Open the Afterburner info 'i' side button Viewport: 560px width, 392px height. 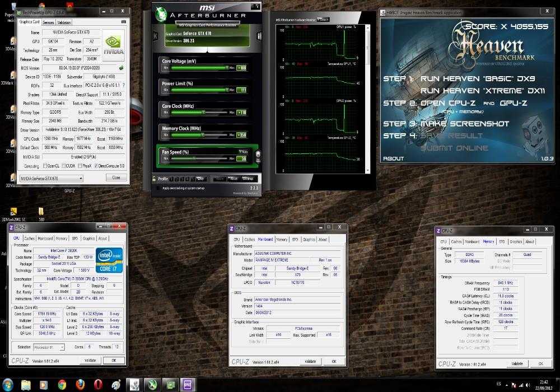(259, 36)
